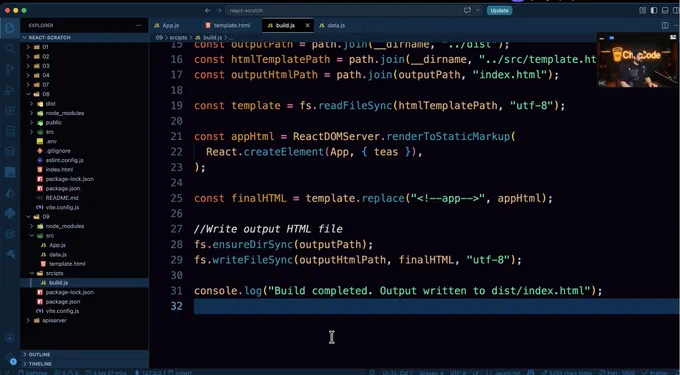Screen dimensions: 680x375
Task: Open Copilot dropdown arrow beside chat icon
Action: [477, 10]
